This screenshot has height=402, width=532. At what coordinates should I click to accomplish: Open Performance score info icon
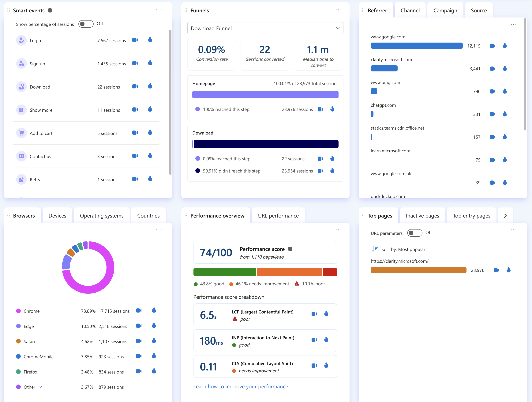(x=290, y=249)
